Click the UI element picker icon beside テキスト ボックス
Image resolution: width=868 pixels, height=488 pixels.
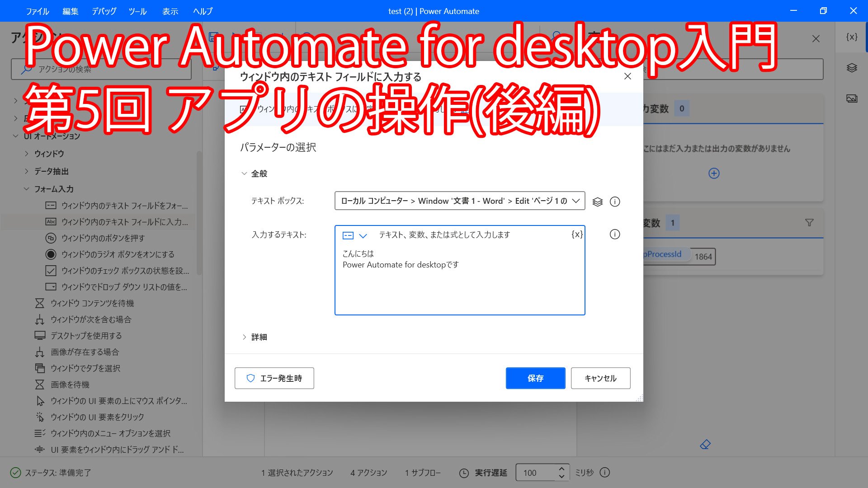(597, 202)
